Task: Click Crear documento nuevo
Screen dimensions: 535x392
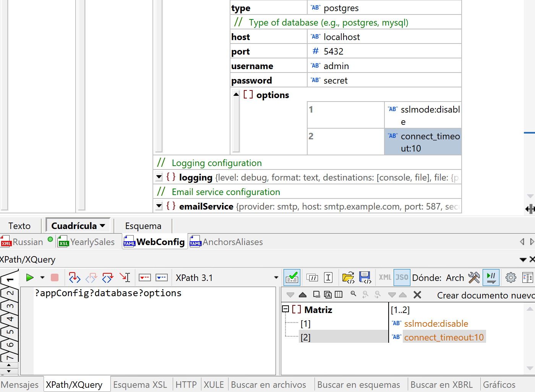Action: (x=485, y=295)
